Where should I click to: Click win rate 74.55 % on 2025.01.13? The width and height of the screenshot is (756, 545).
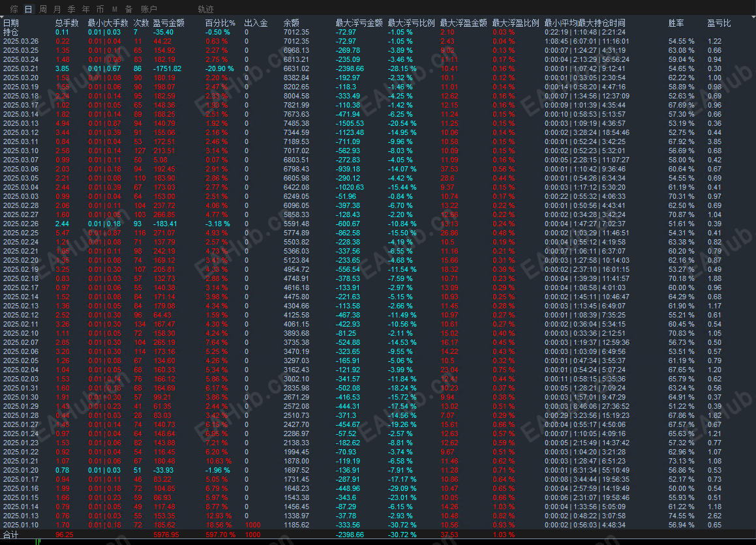[681, 516]
